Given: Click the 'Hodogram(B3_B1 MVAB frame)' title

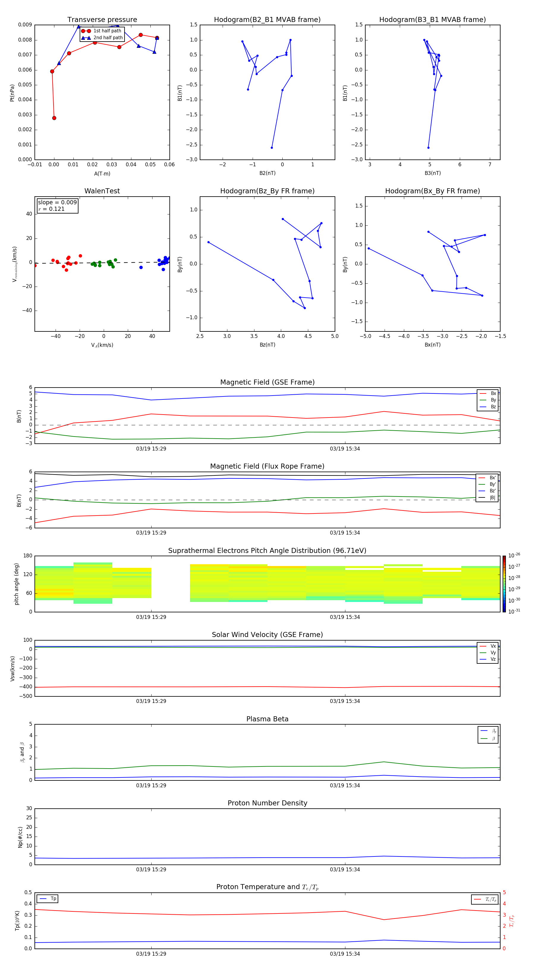Looking at the screenshot, I should pyautogui.click(x=432, y=19).
